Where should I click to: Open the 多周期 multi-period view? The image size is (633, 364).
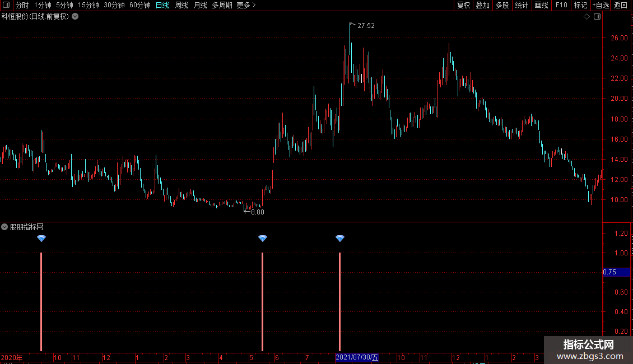pos(222,5)
